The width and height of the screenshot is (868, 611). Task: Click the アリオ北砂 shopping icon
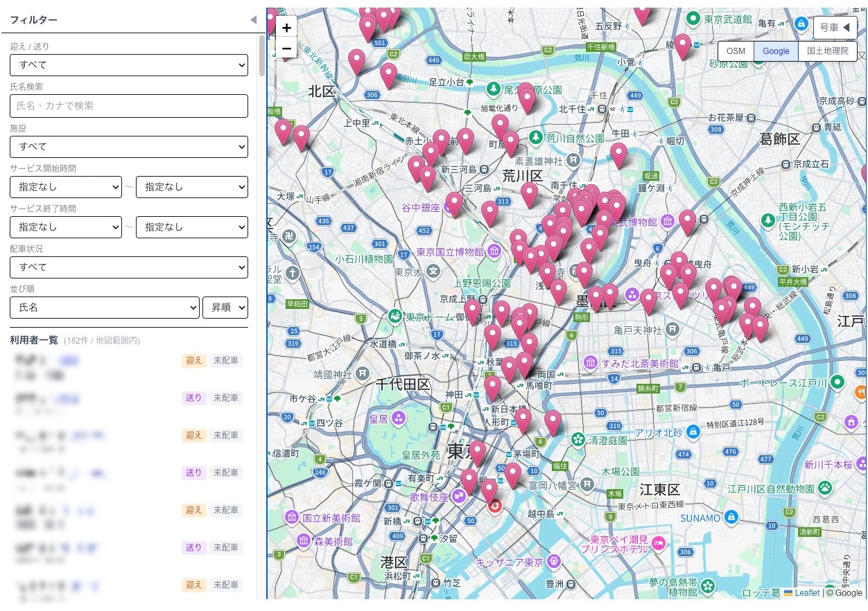coord(693,432)
